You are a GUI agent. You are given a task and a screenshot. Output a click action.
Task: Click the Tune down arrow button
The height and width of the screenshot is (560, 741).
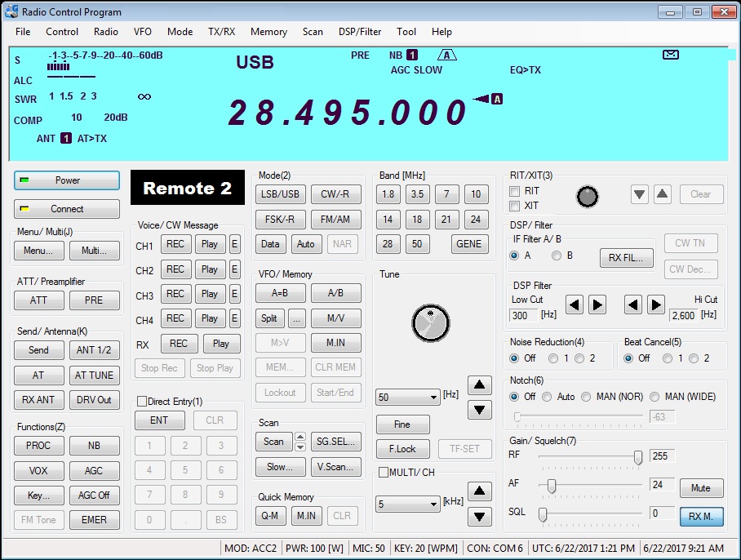[x=479, y=410]
